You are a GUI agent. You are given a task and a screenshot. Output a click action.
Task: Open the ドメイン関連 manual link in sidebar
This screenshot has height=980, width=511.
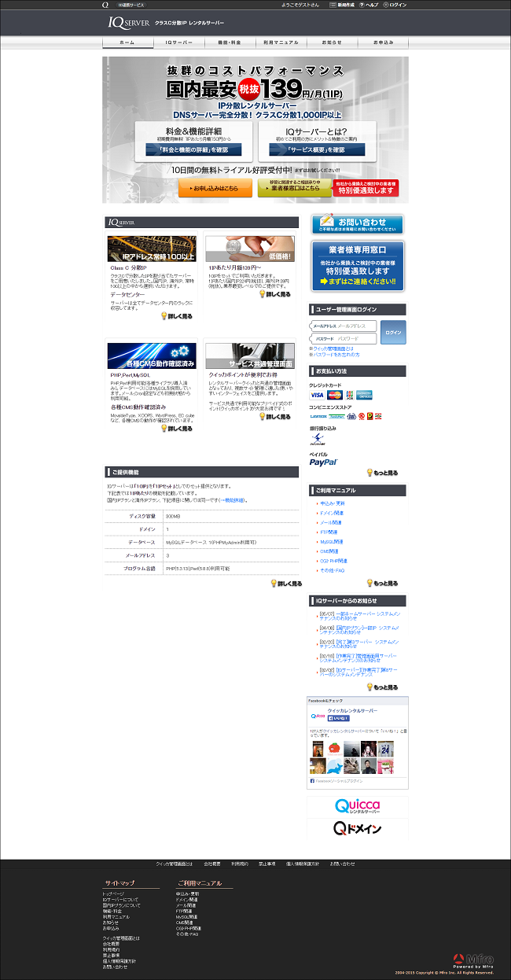coord(332,513)
